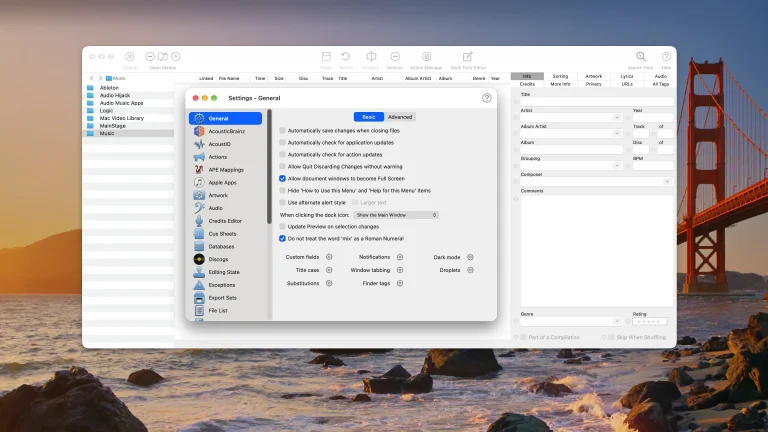
Task: Expand the Composer field dropdown
Action: pyautogui.click(x=667, y=181)
